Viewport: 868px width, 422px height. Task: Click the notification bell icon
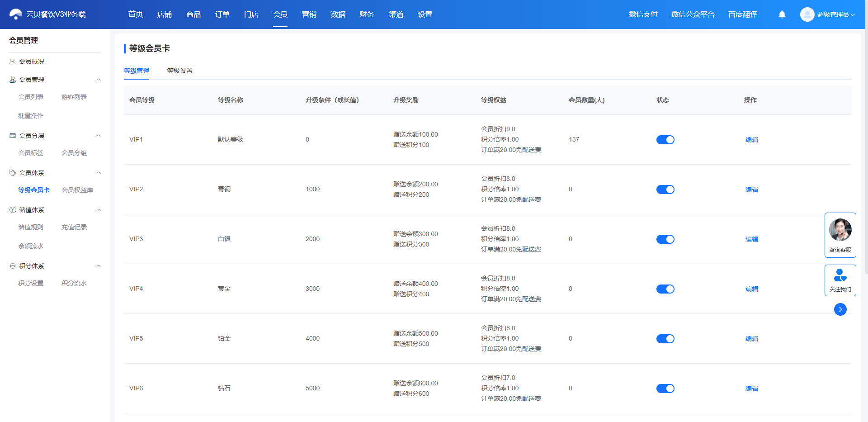pos(782,14)
